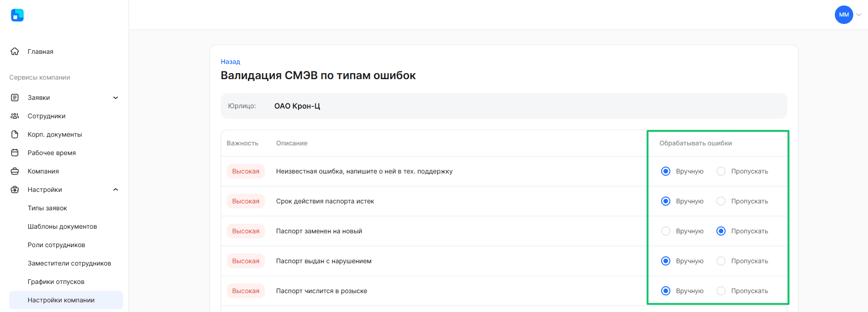Expand the Заявки submenu chevron
The width and height of the screenshot is (868, 312).
(116, 98)
